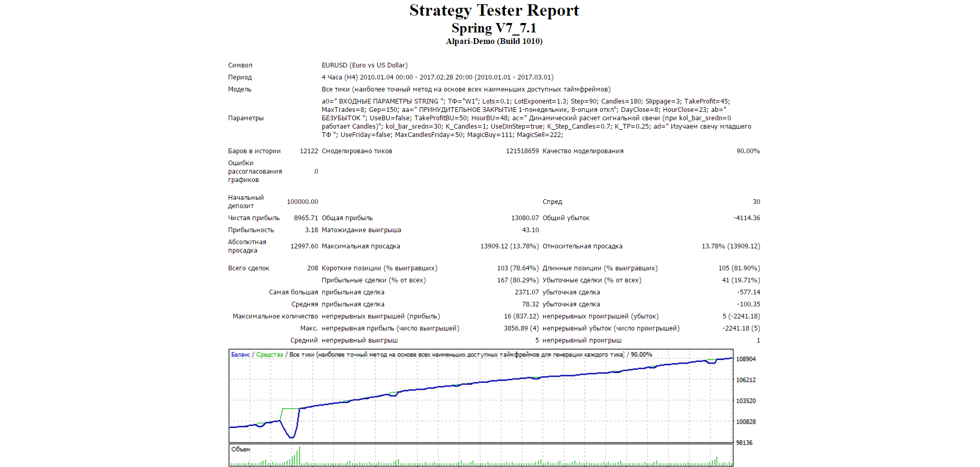
Task: Click gross profit value 13080.07
Action: (x=525, y=218)
